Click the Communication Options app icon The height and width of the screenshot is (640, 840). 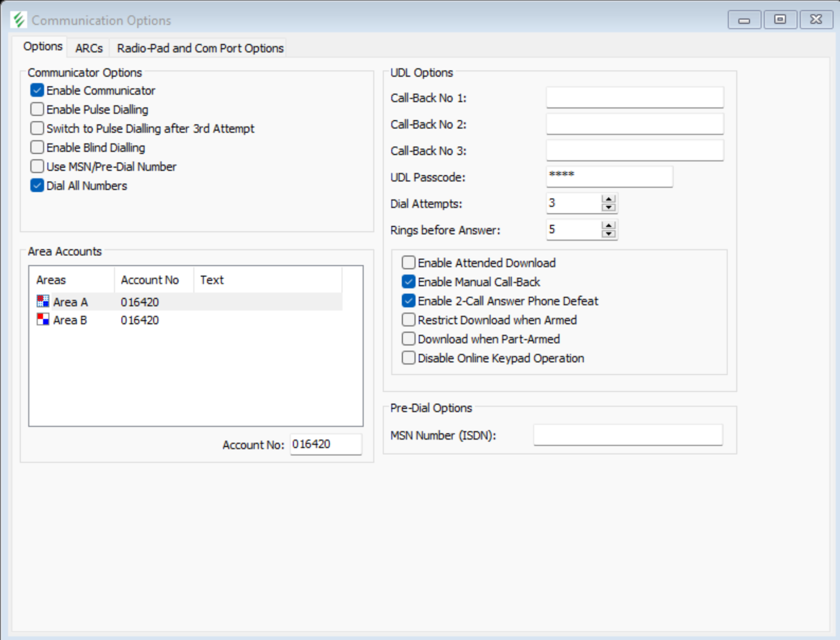[19, 20]
